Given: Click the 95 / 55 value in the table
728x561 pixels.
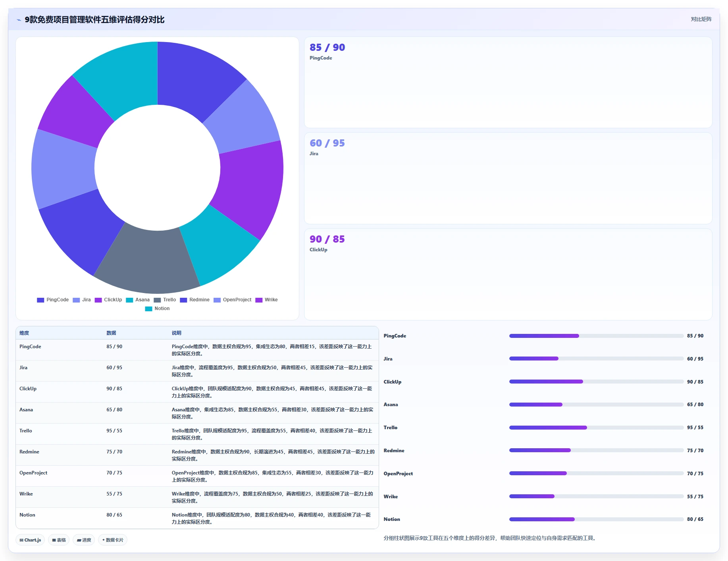Looking at the screenshot, I should pos(114,431).
